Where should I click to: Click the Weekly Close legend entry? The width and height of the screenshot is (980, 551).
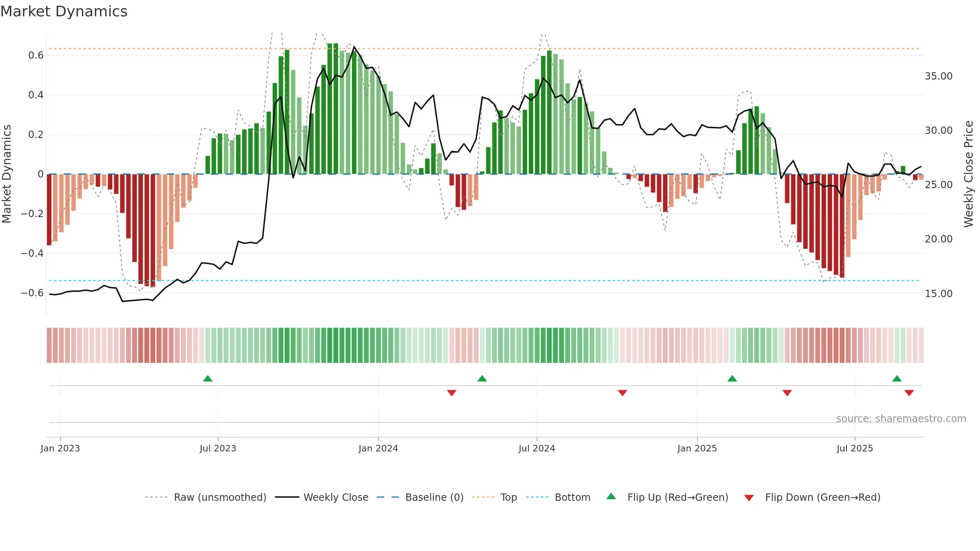point(321,497)
